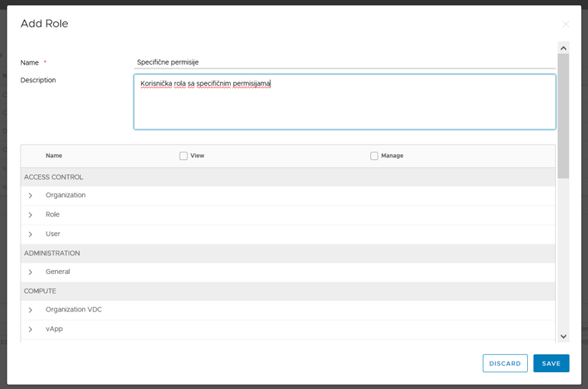Click the Name column header
This screenshot has height=389, width=588.
tap(53, 156)
